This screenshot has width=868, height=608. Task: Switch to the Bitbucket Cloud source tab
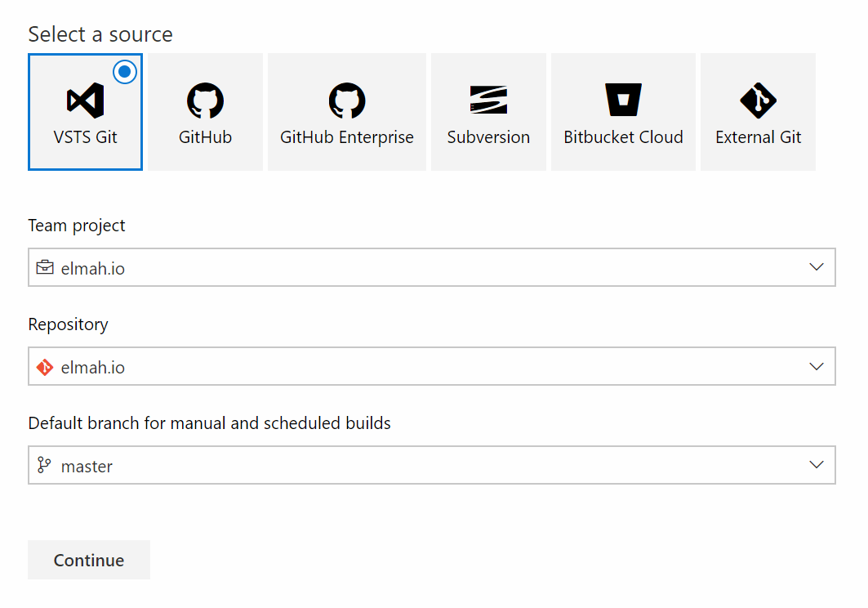point(622,112)
